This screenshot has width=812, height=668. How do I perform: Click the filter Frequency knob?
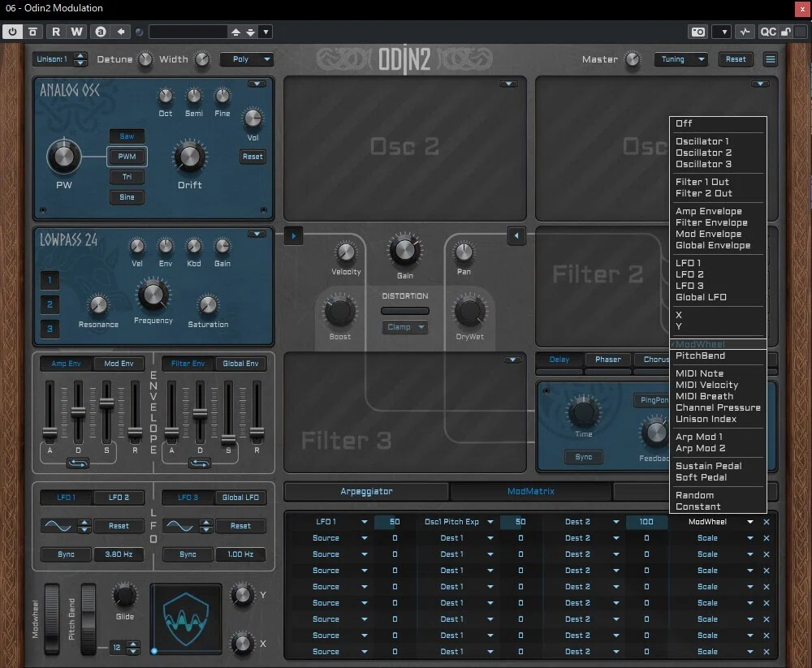click(x=153, y=295)
